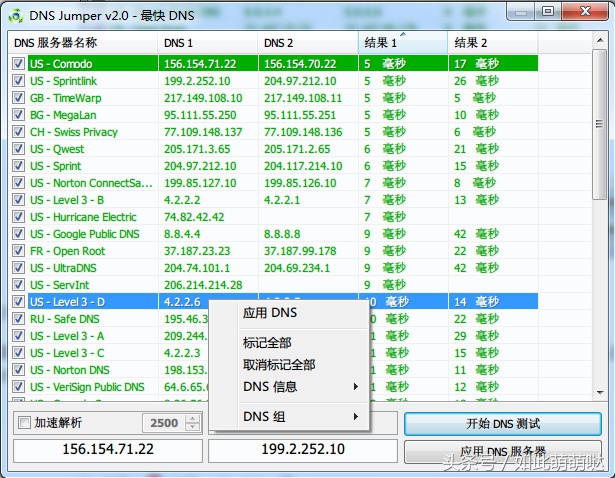Toggle the US - Qwest checkbox

tap(18, 149)
